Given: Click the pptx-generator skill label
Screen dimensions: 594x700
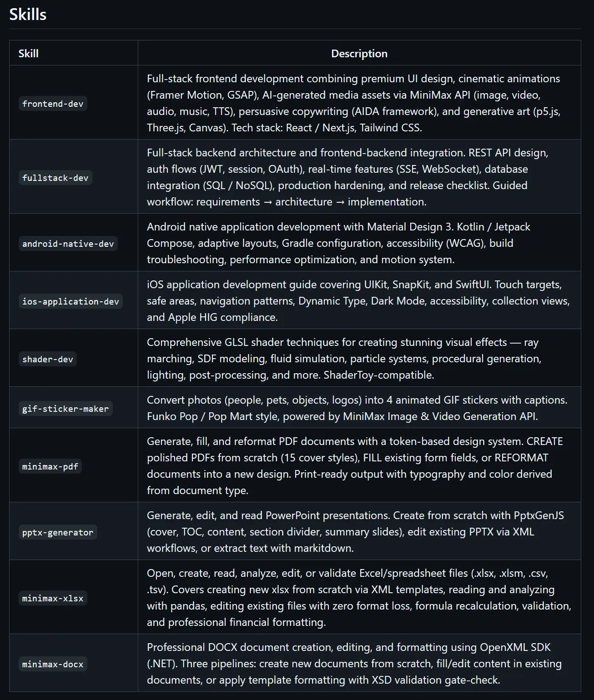Looking at the screenshot, I should [x=58, y=532].
